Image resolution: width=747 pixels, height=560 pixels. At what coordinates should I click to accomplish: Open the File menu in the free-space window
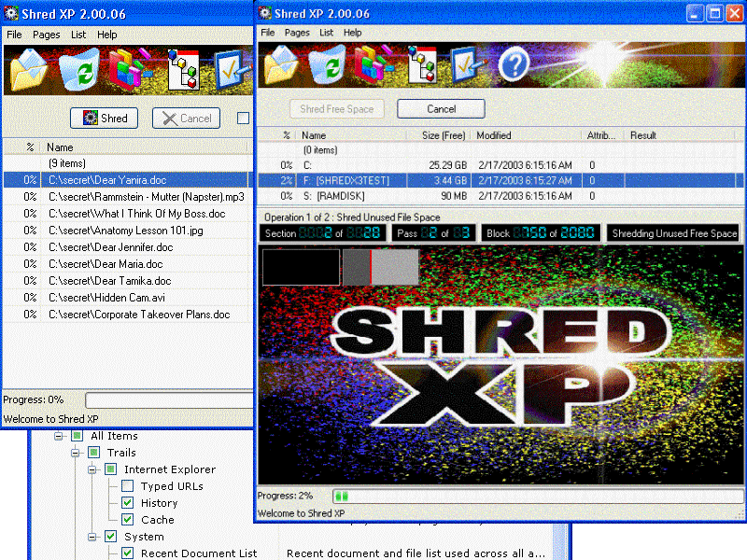pos(268,33)
